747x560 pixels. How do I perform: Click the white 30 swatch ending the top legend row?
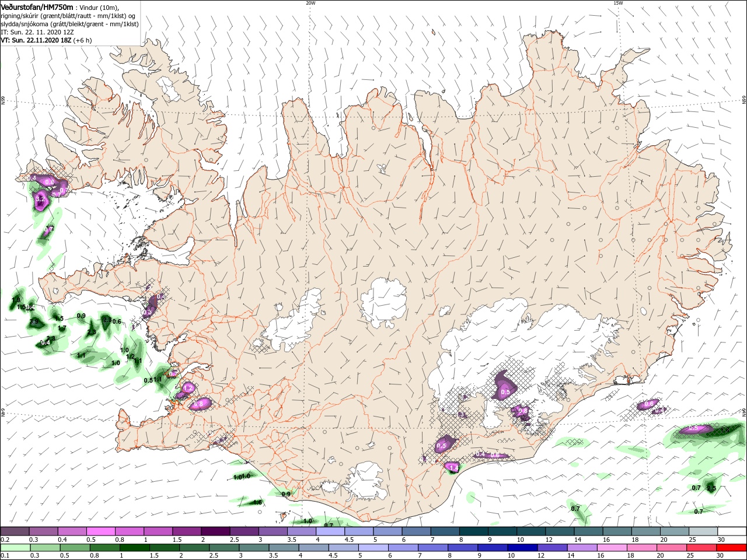pos(731,531)
